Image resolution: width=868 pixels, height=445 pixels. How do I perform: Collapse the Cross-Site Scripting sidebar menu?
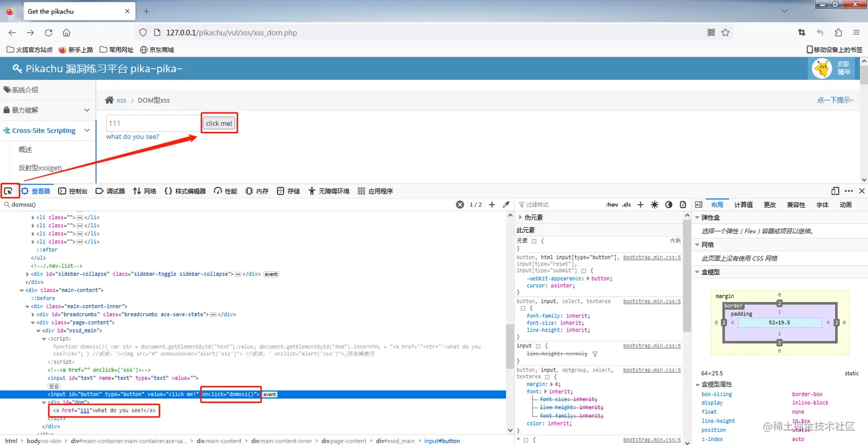[47, 131]
